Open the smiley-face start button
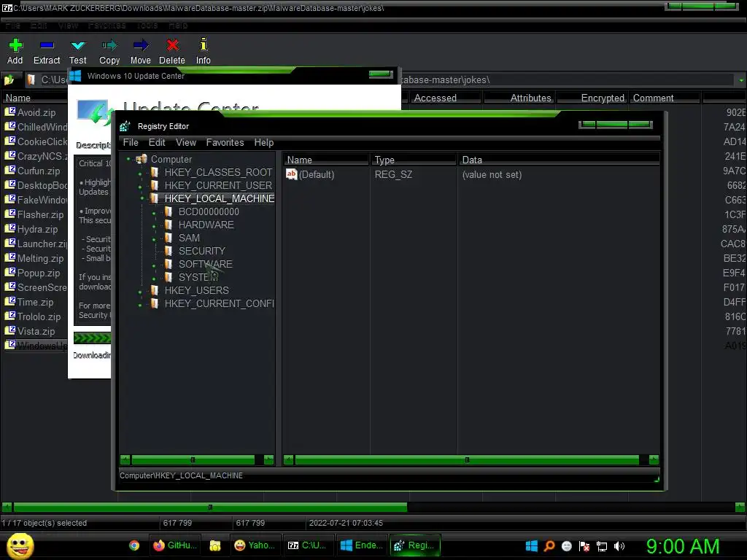The image size is (747, 560). pos(20,545)
